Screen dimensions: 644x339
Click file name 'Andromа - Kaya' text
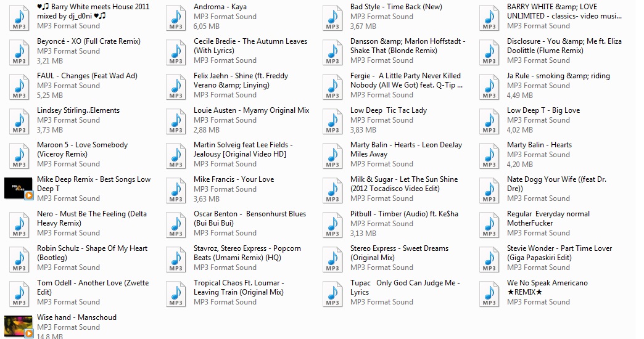click(x=220, y=7)
